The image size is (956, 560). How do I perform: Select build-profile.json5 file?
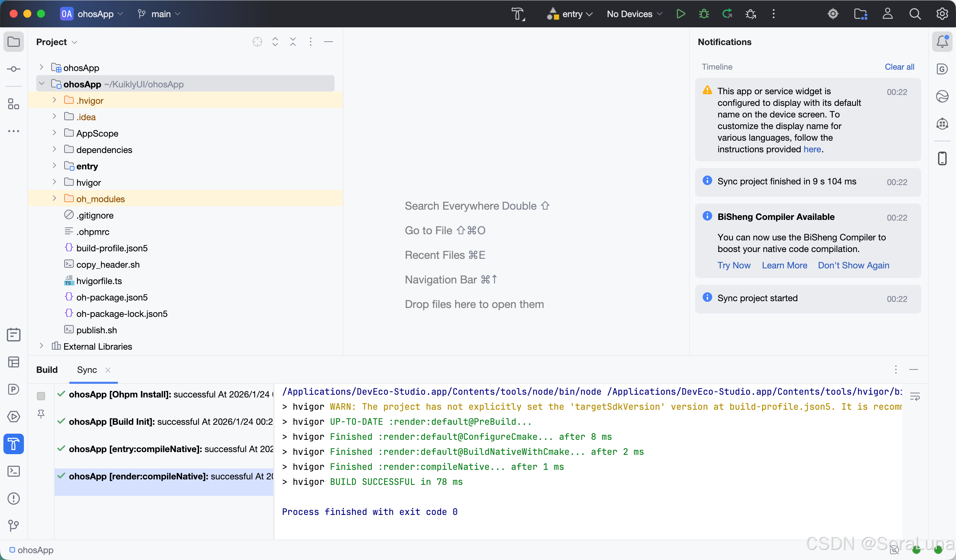click(x=112, y=248)
